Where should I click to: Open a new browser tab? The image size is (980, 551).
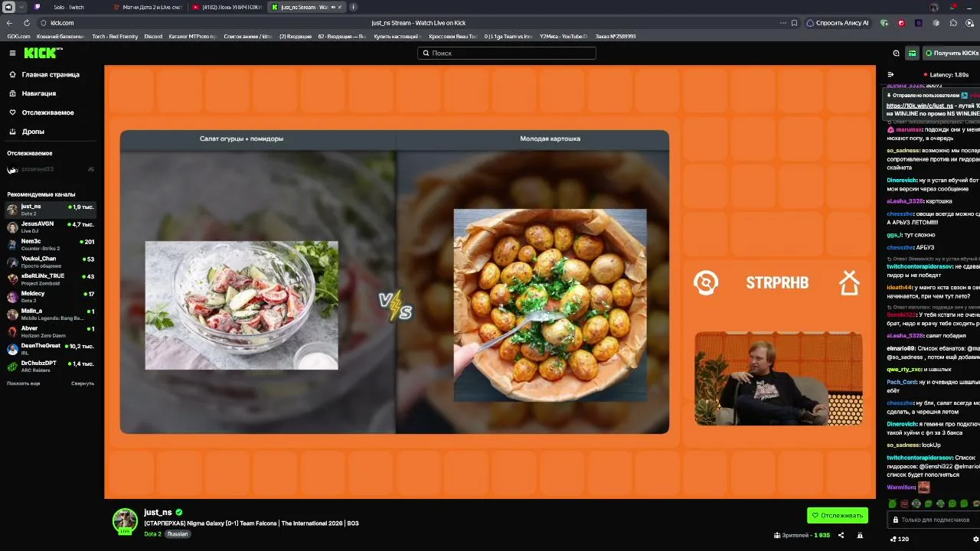coord(353,7)
